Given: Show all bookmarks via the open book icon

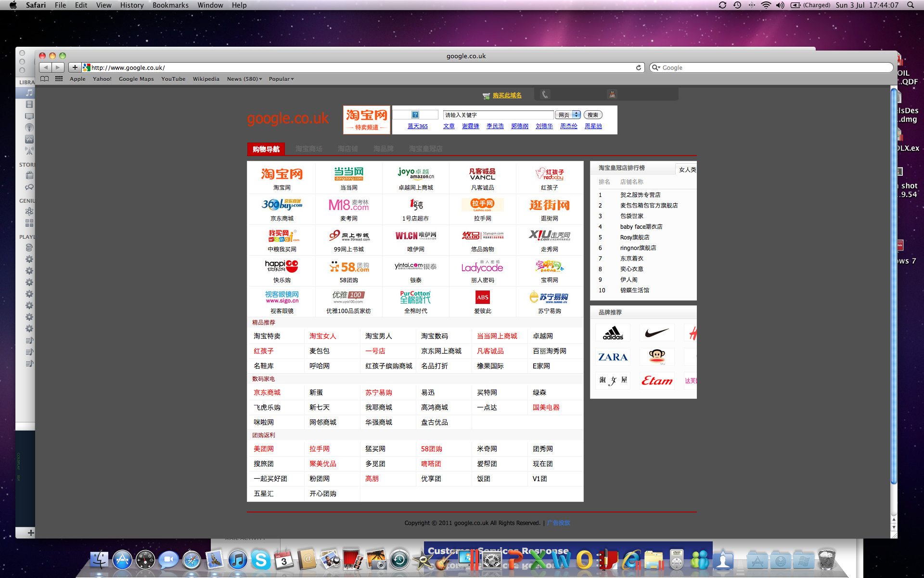Looking at the screenshot, I should pyautogui.click(x=45, y=79).
